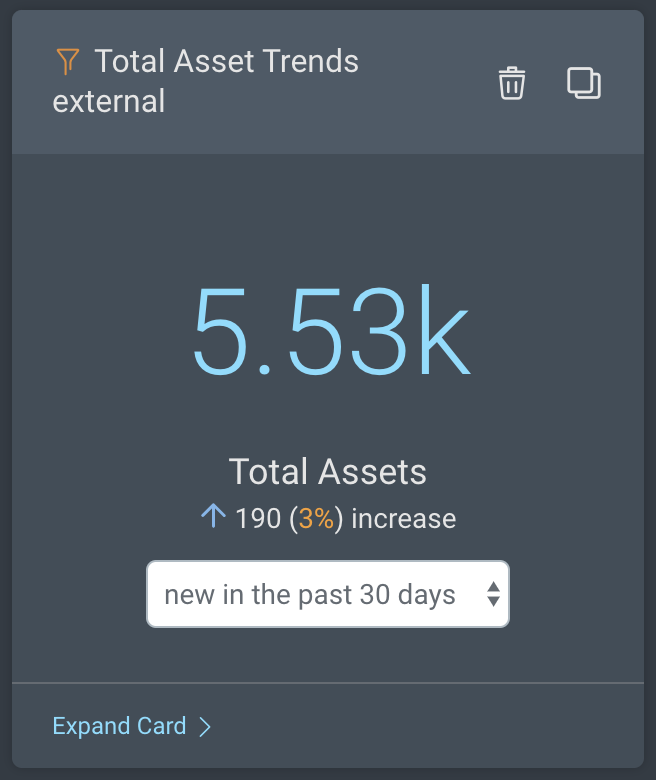Image resolution: width=656 pixels, height=780 pixels.
Task: Click the orange 3% percentage
Action: point(315,519)
